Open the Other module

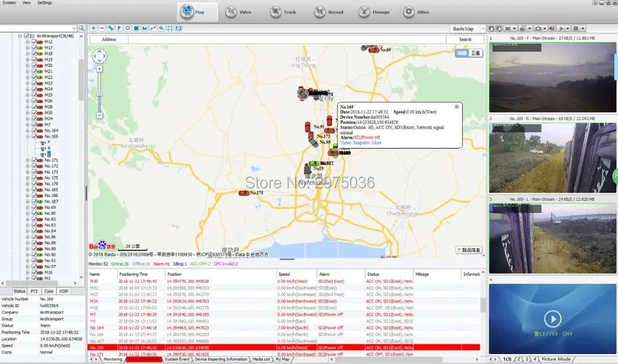[x=416, y=12]
